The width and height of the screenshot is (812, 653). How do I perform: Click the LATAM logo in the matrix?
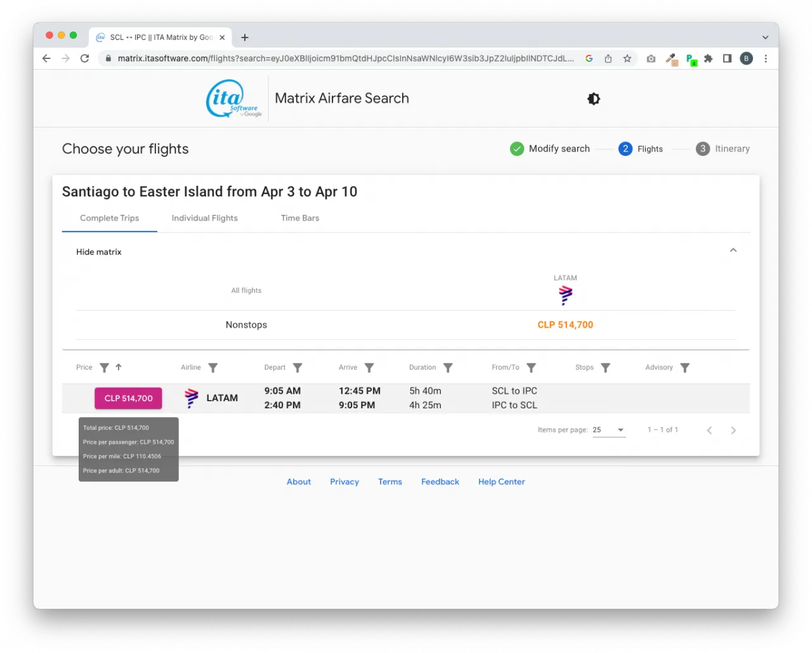click(565, 295)
